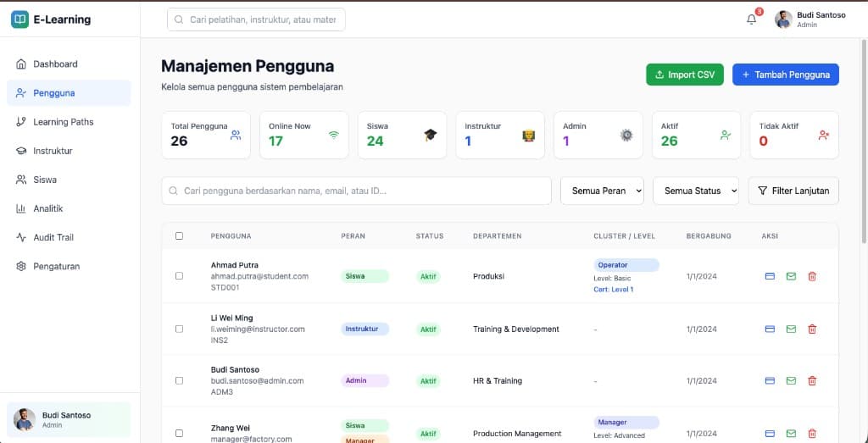868x443 pixels.
Task: Click the Filter Lanjutan button
Action: 793,191
